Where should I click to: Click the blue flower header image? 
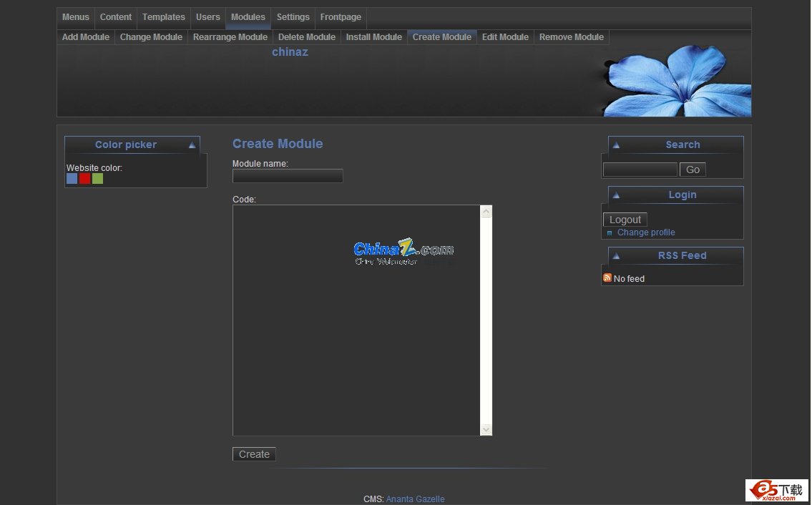pyautogui.click(x=676, y=80)
